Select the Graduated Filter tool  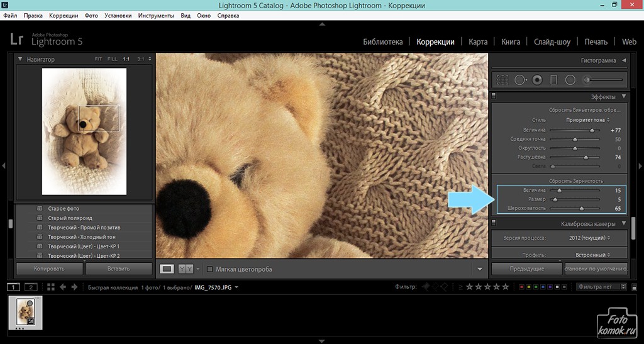[553, 80]
